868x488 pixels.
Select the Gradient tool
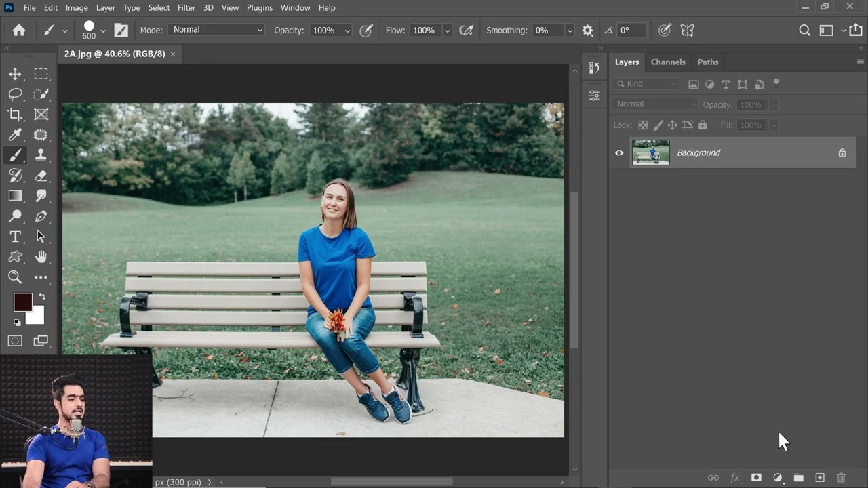[x=15, y=196]
